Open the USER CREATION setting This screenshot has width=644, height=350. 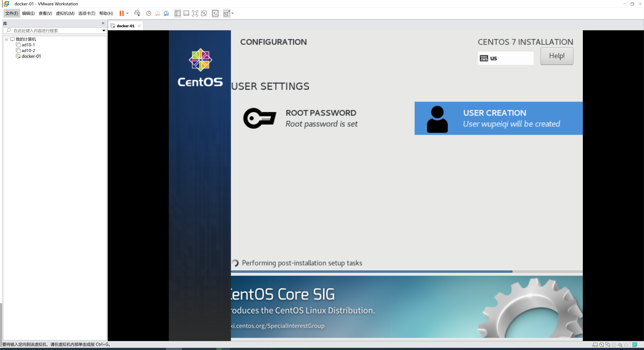(x=498, y=118)
